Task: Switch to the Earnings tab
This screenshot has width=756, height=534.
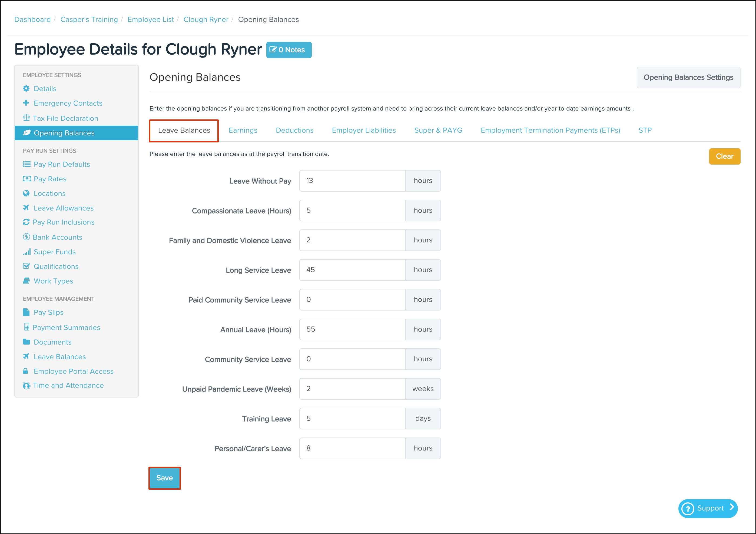Action: pos(243,130)
